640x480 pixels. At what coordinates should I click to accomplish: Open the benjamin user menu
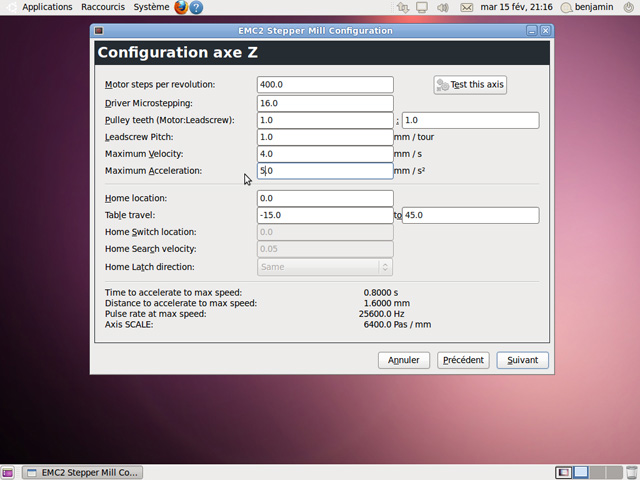coord(588,7)
